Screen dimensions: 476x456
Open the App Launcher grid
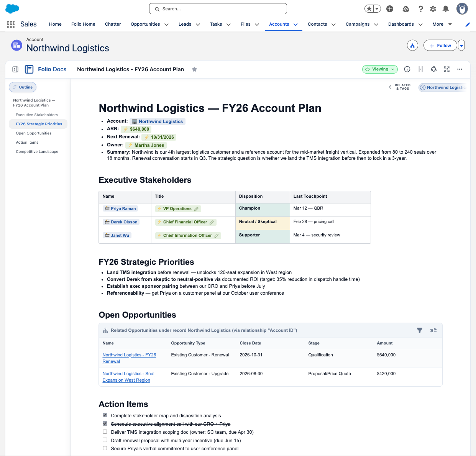[10, 24]
